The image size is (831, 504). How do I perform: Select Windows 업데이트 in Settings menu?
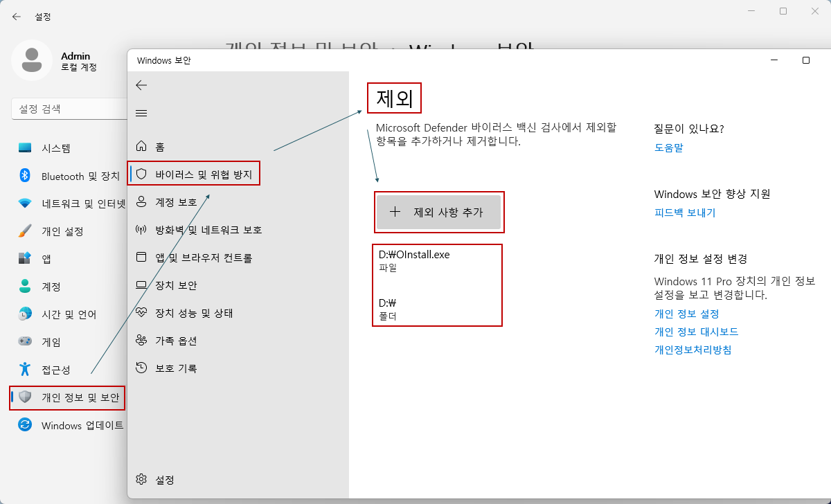point(69,425)
